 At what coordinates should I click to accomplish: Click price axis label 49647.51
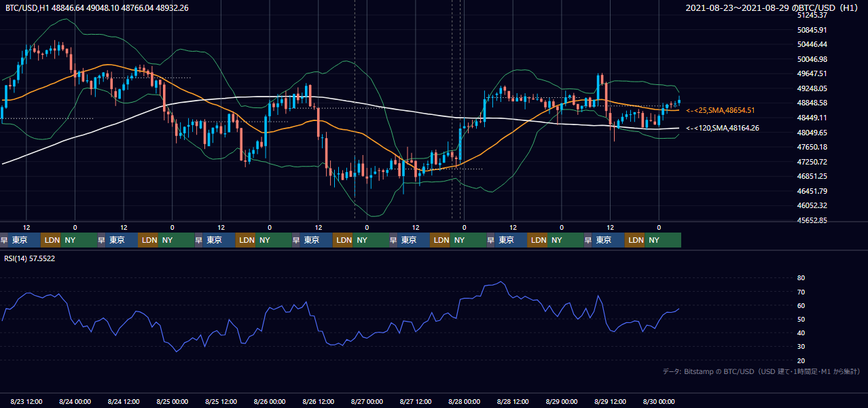coord(812,73)
